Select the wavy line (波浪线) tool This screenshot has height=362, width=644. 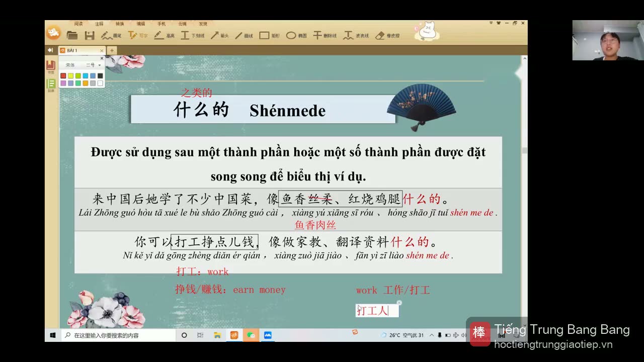pyautogui.click(x=356, y=35)
